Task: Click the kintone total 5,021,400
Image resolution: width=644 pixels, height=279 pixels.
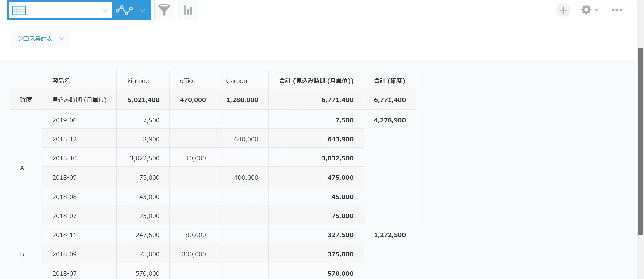Action: [x=143, y=100]
